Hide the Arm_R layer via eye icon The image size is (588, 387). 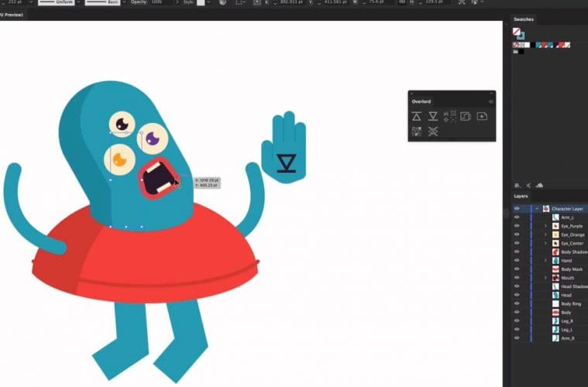517,337
